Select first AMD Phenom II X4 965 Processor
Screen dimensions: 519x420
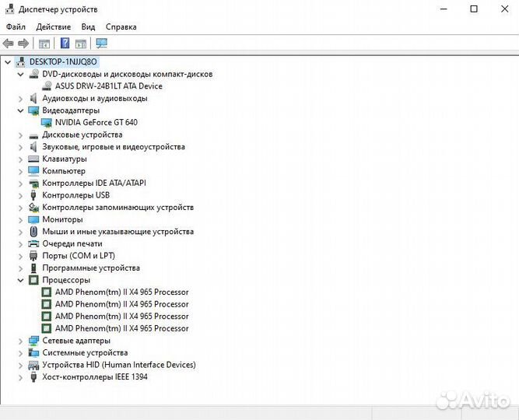coord(121,292)
